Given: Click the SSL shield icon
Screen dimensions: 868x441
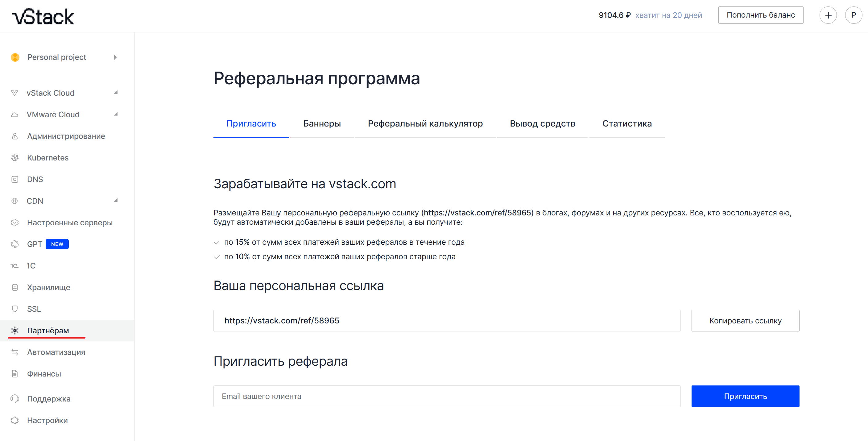Looking at the screenshot, I should [x=14, y=309].
